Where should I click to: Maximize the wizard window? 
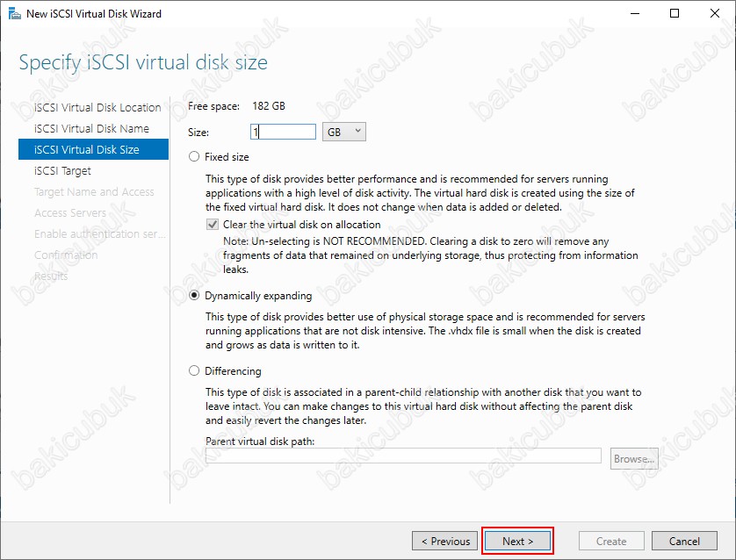click(x=675, y=13)
